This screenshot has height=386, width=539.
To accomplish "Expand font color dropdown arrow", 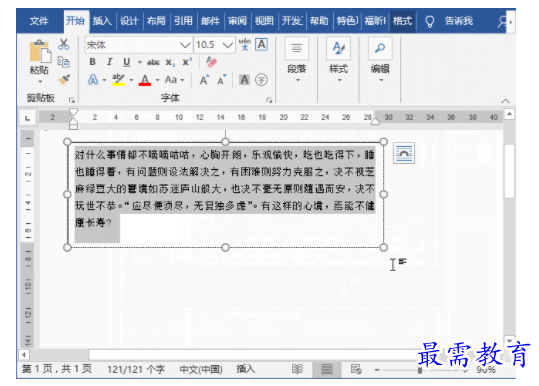I will pyautogui.click(x=157, y=80).
